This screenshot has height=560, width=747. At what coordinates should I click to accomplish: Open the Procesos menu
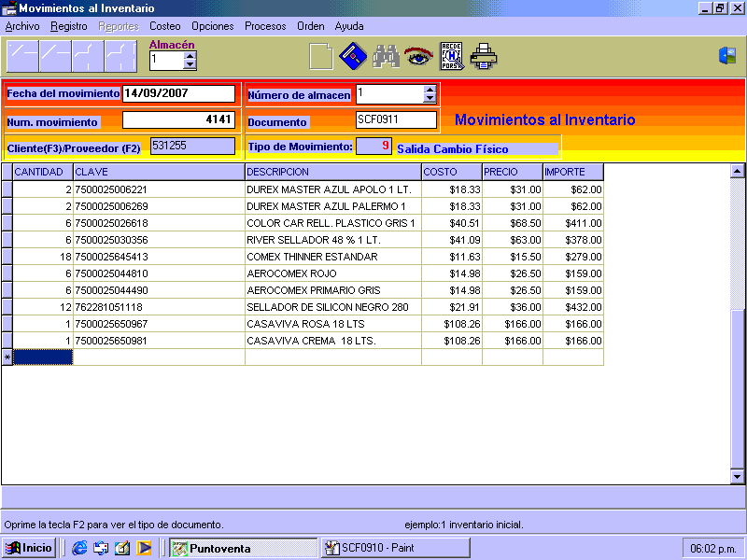coord(265,26)
